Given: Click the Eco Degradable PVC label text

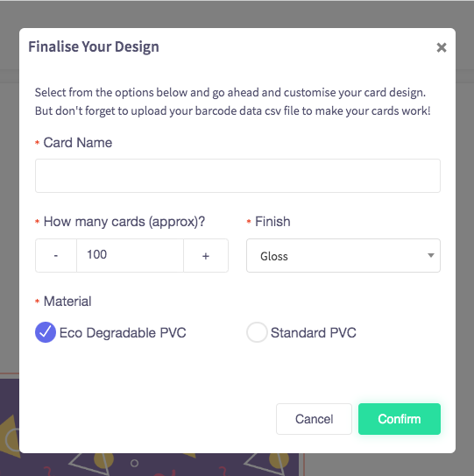Looking at the screenshot, I should pyautogui.click(x=123, y=333).
